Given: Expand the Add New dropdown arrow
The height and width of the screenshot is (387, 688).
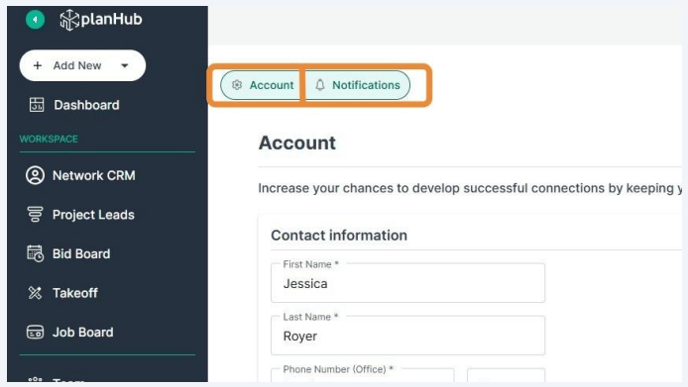Looking at the screenshot, I should 125,66.
